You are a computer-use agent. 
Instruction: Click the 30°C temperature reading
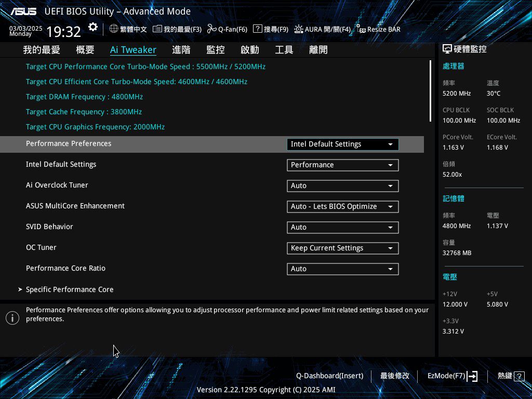click(x=494, y=94)
